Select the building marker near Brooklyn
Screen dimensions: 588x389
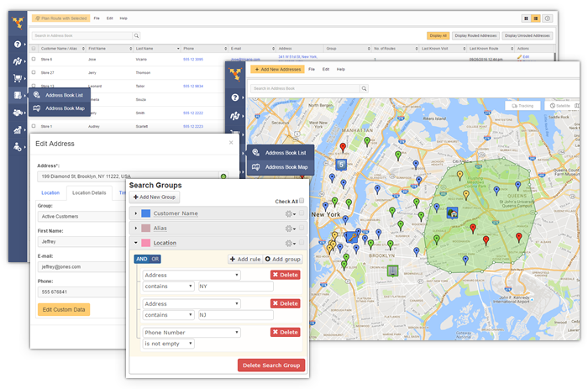pos(392,271)
